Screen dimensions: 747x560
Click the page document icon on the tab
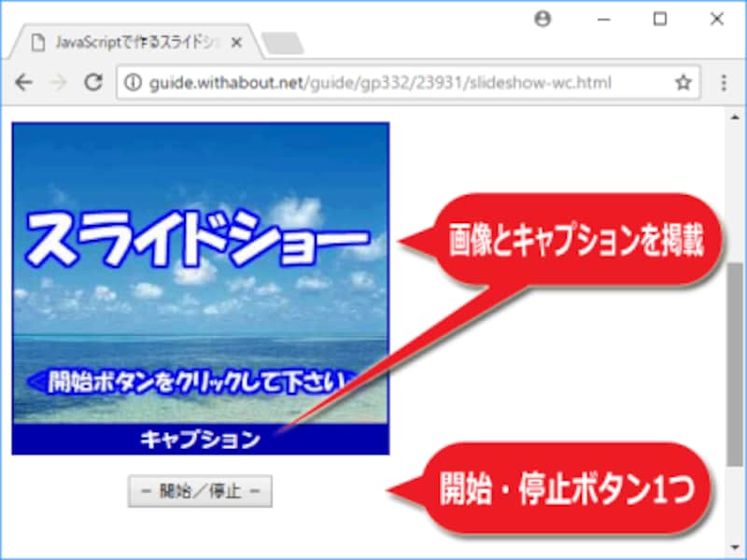[35, 40]
